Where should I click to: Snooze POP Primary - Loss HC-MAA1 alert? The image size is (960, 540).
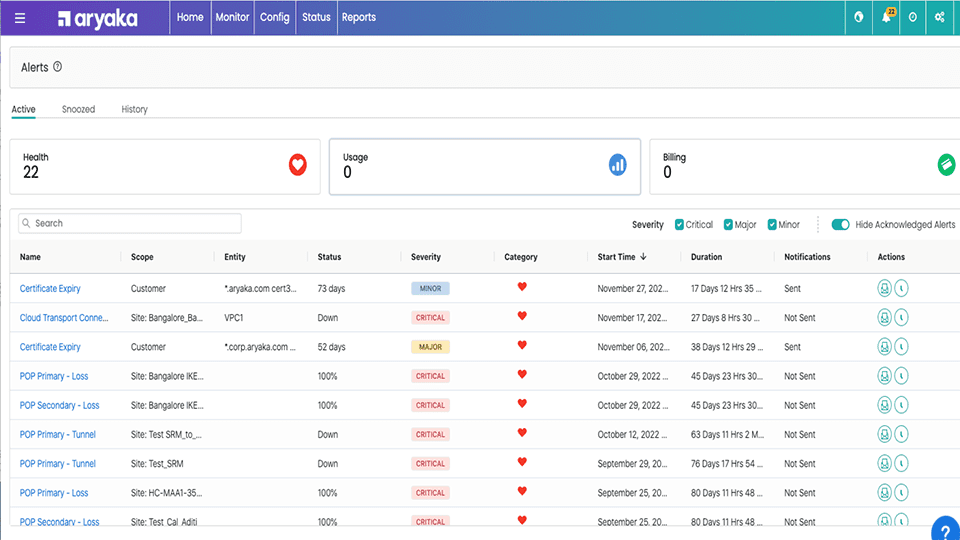[901, 493]
